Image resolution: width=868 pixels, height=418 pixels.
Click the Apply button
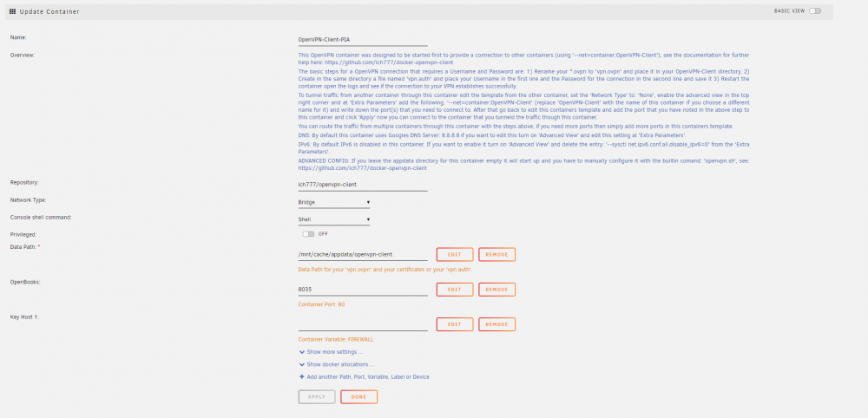coord(317,397)
